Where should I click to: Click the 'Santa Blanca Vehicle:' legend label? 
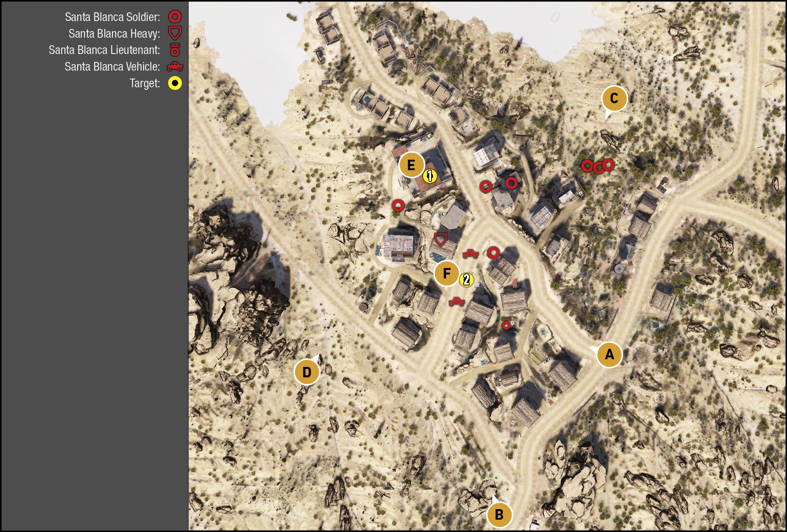[x=112, y=67]
